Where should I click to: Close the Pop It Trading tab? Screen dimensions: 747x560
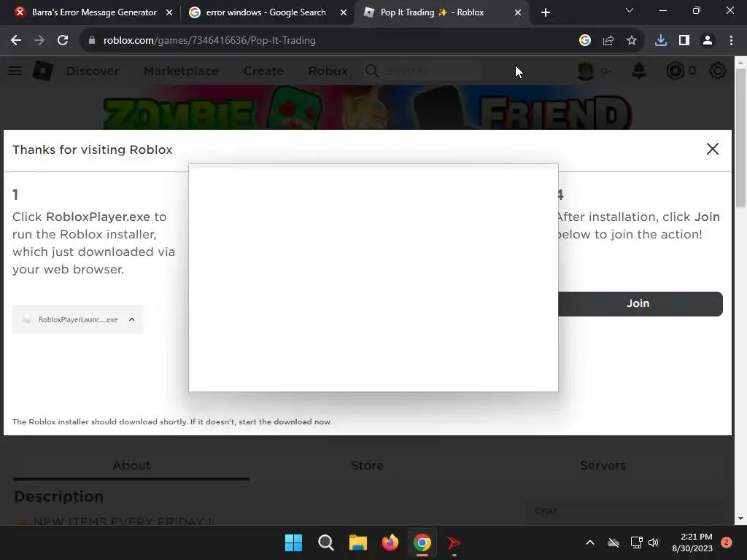point(518,12)
